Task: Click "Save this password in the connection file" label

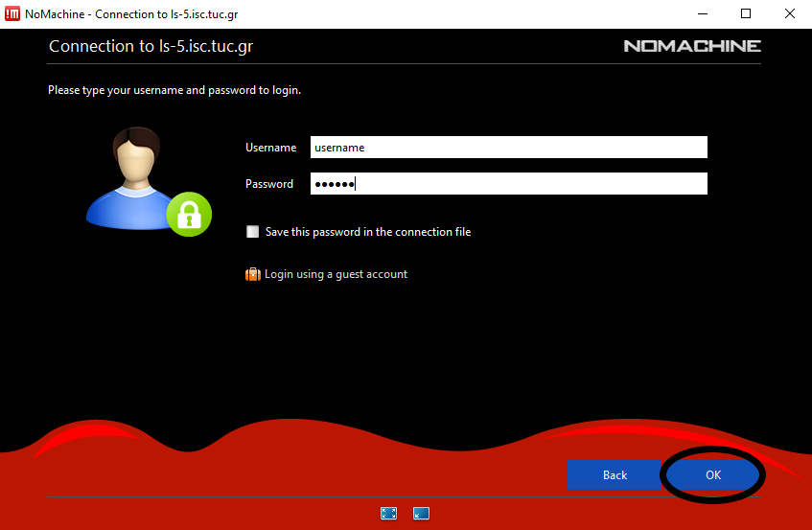Action: click(367, 232)
